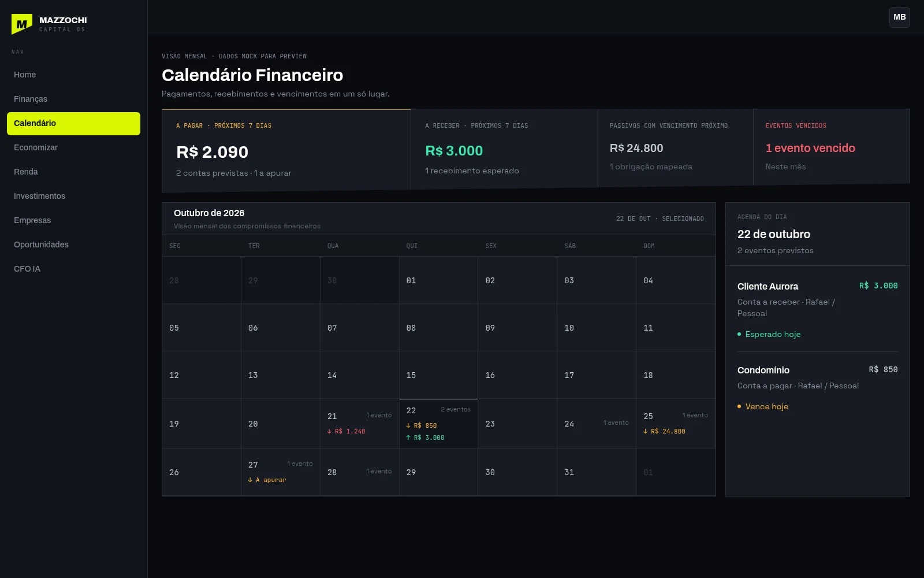
Task: Select calendar day 21 with R$ 1.240
Action: click(359, 424)
